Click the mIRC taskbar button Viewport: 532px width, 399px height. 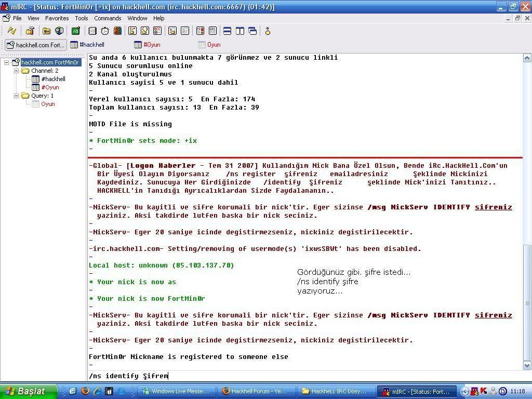point(416,392)
